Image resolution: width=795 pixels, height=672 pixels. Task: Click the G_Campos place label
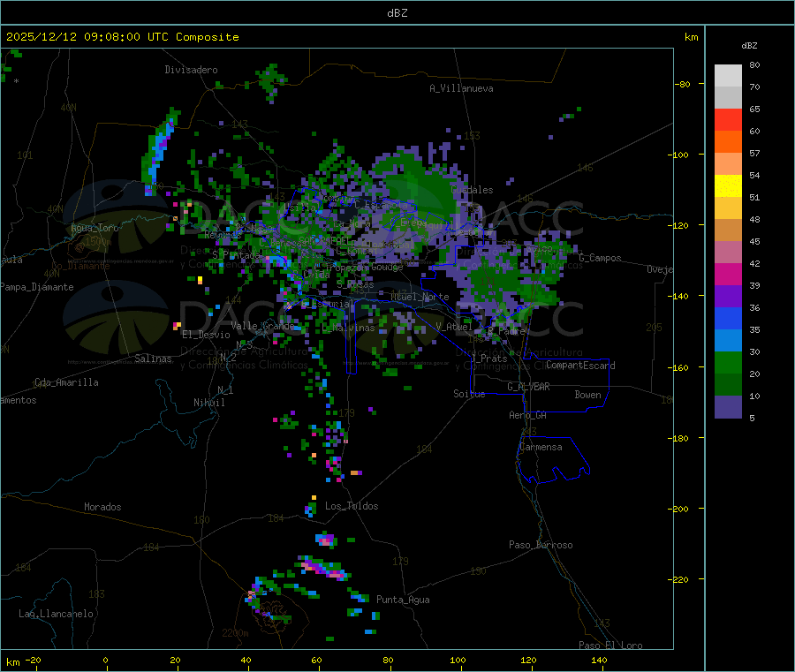(600, 258)
